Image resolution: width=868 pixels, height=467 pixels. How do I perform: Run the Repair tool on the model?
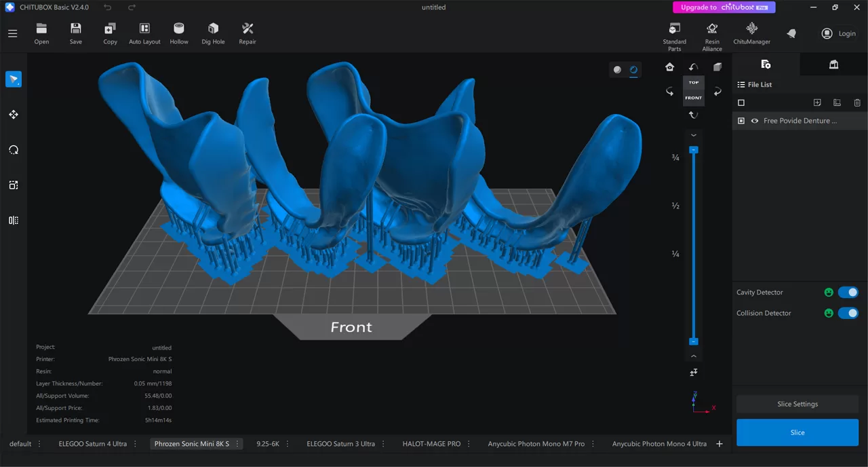point(247,33)
